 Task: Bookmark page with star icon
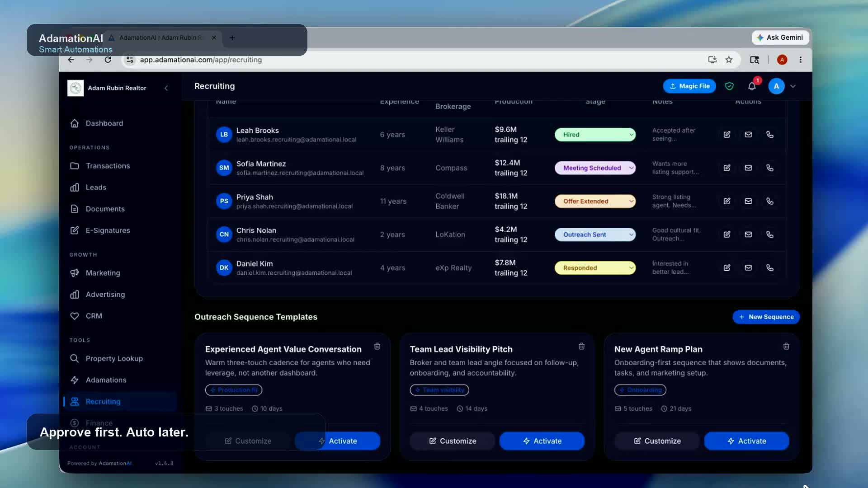tap(729, 60)
